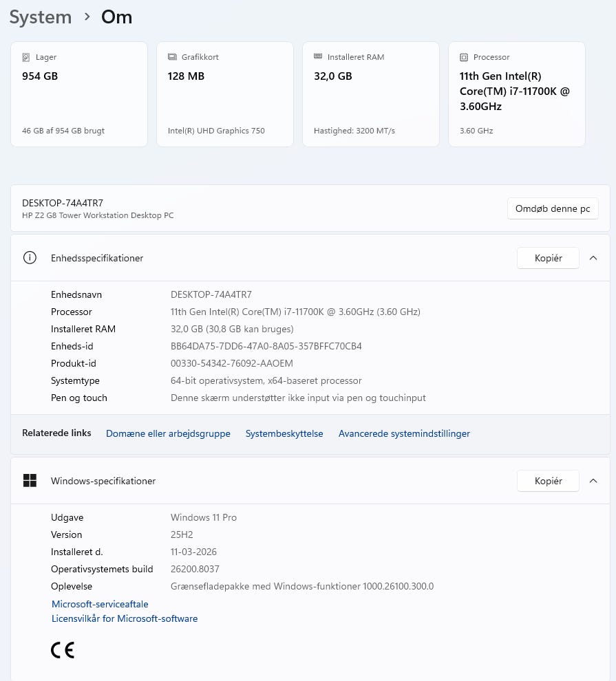Viewport: 616px width, 681px height.
Task: Go back to System in breadcrumb
Action: pyautogui.click(x=41, y=17)
